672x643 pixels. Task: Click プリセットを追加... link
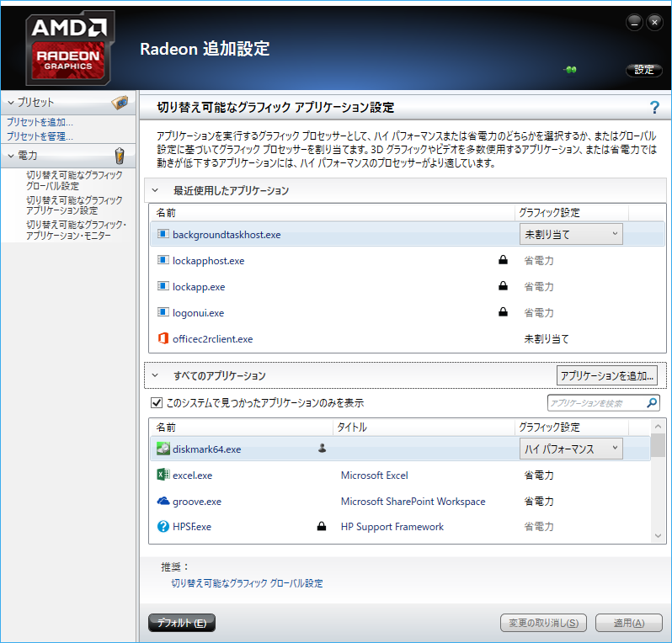40,122
